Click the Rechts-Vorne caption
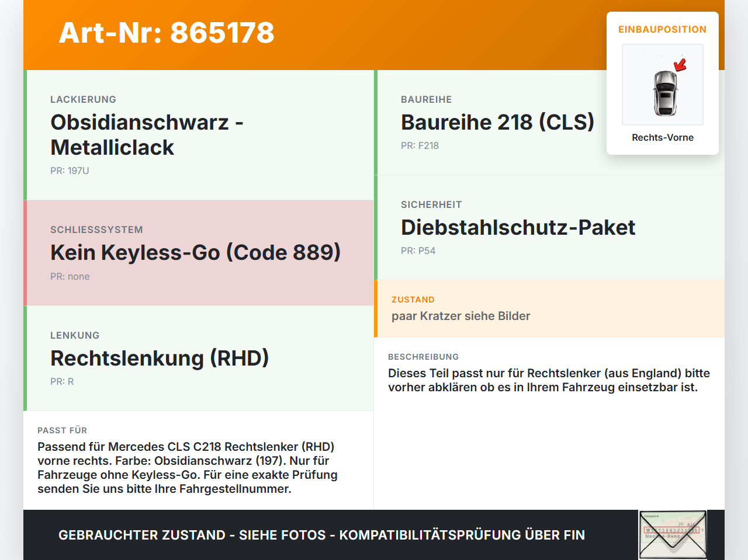Viewport: 748px width, 560px height. click(663, 137)
